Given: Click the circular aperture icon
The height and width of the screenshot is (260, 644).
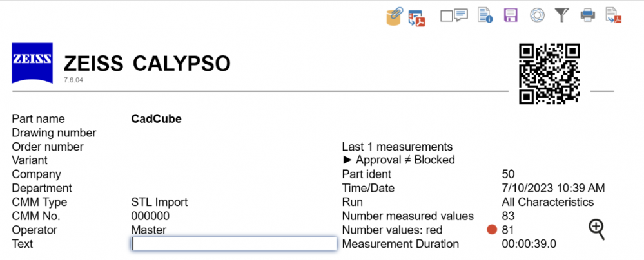Looking at the screenshot, I should (x=536, y=15).
